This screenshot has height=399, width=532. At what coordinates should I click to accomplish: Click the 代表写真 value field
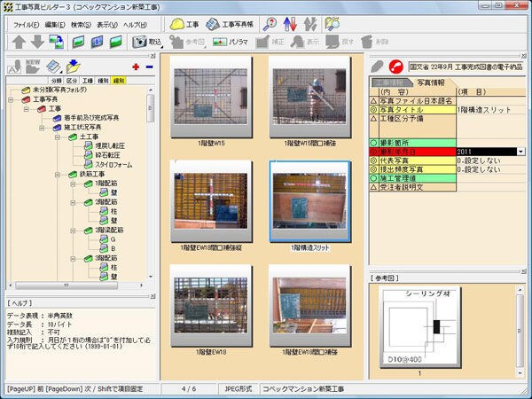pyautogui.click(x=491, y=160)
